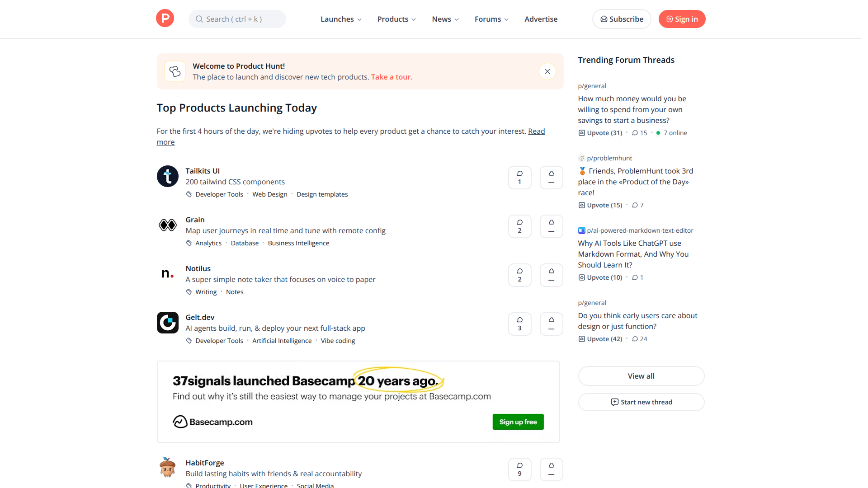The width and height of the screenshot is (868, 488).
Task: Expand the Products dropdown menu
Action: [x=396, y=19]
